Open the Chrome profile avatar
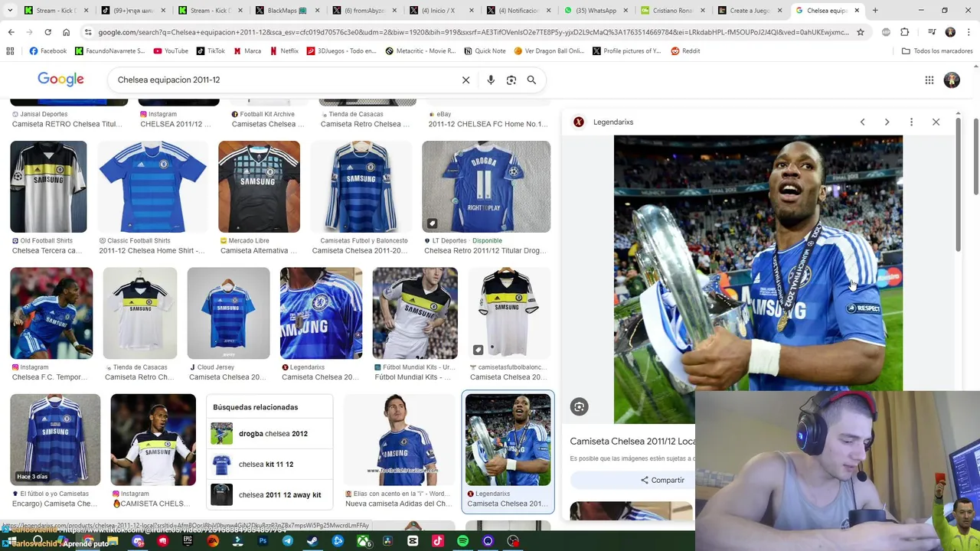The height and width of the screenshot is (551, 980). (950, 32)
